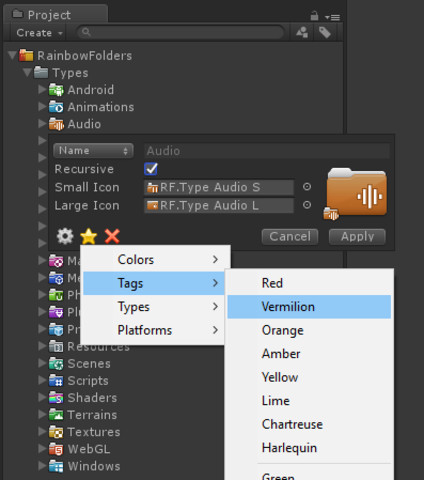Choose the Amber tag
Viewport: 424px width, 480px height.
tap(309, 354)
